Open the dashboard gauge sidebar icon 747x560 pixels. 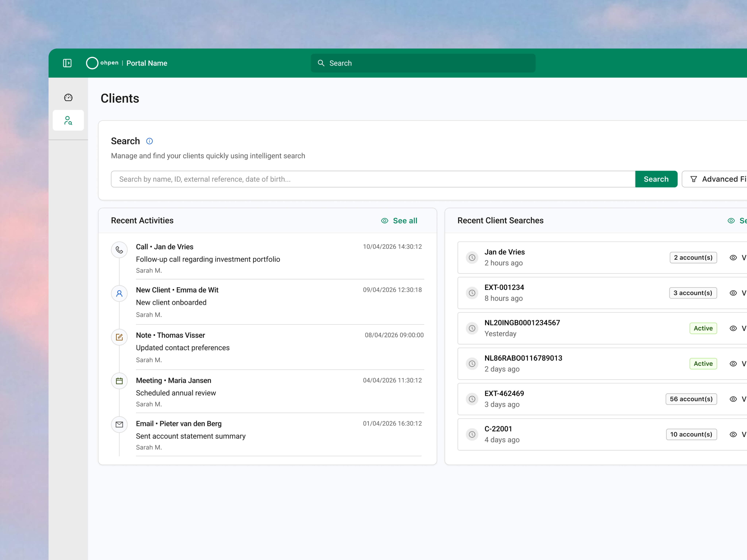pyautogui.click(x=68, y=98)
